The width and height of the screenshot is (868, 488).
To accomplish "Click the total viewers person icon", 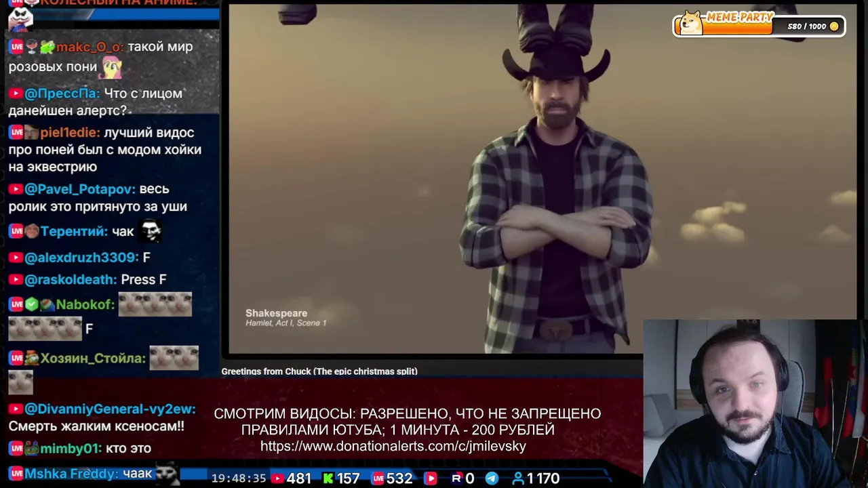I will point(518,479).
